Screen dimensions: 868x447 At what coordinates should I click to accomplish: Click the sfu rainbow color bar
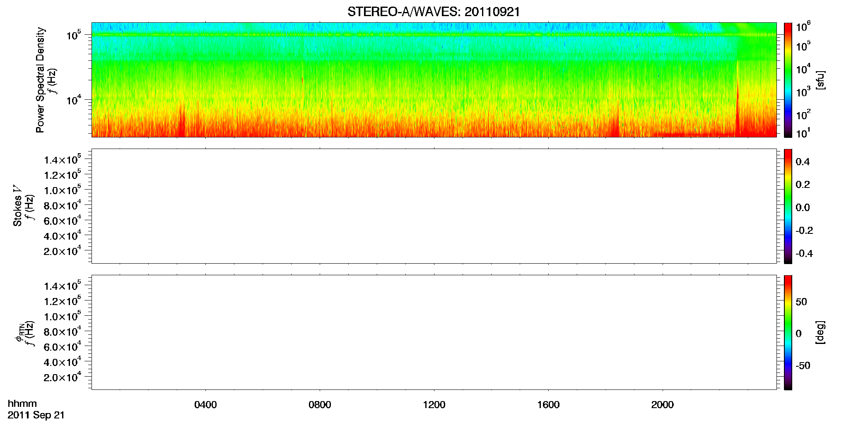[788, 79]
